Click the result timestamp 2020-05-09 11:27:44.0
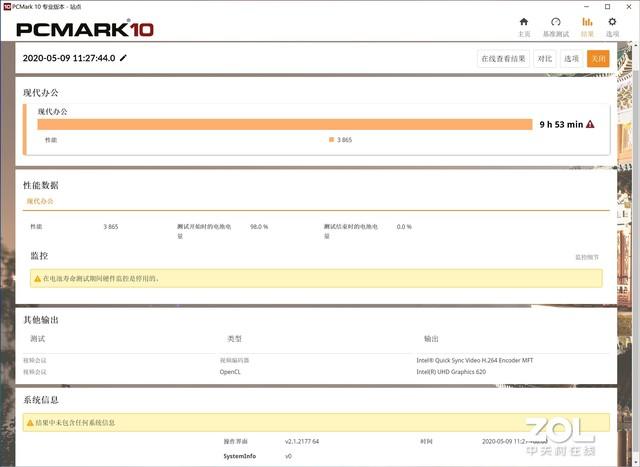640x467 pixels. (69, 58)
